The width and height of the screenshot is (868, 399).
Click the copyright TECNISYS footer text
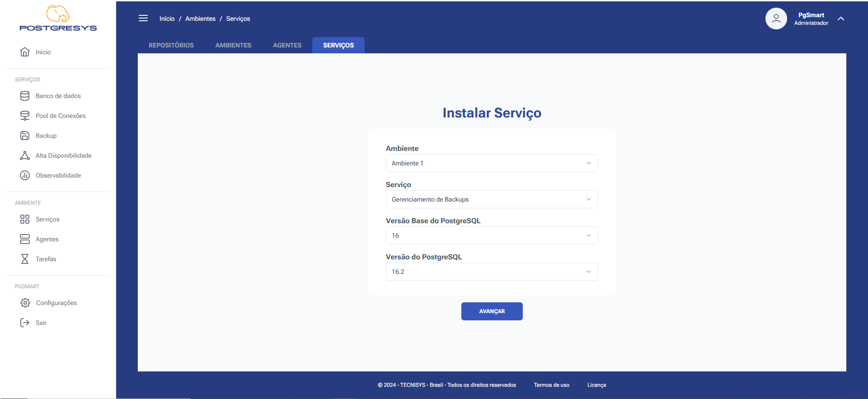tap(447, 385)
